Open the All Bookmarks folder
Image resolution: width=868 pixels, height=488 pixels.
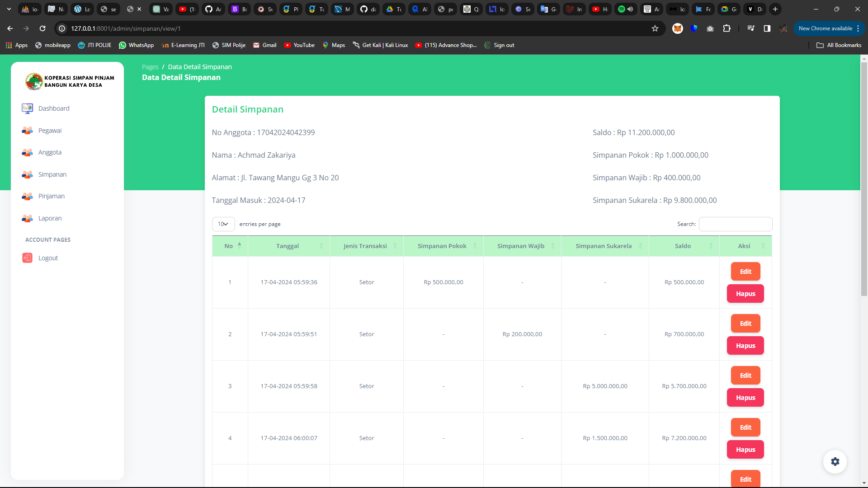(x=839, y=45)
